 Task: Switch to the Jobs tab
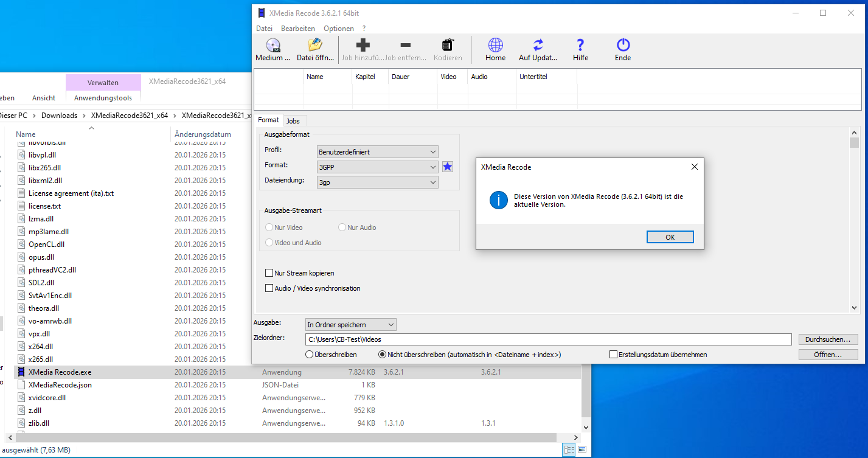point(293,121)
